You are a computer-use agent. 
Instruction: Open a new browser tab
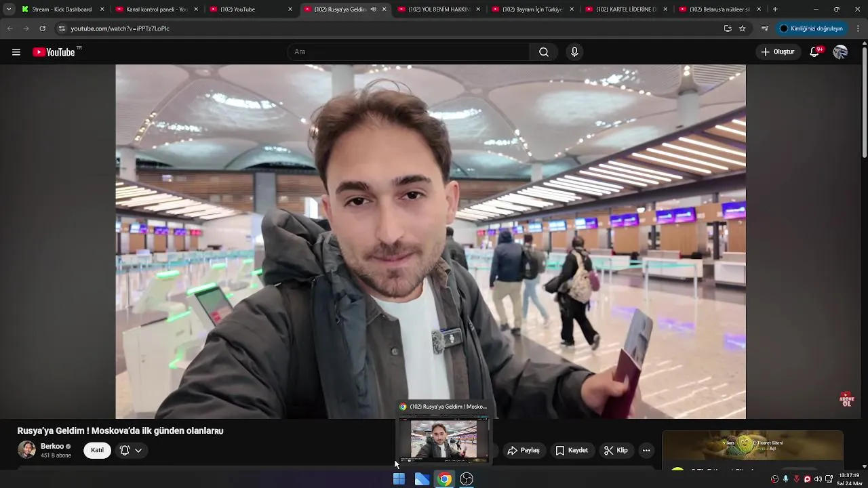click(775, 9)
